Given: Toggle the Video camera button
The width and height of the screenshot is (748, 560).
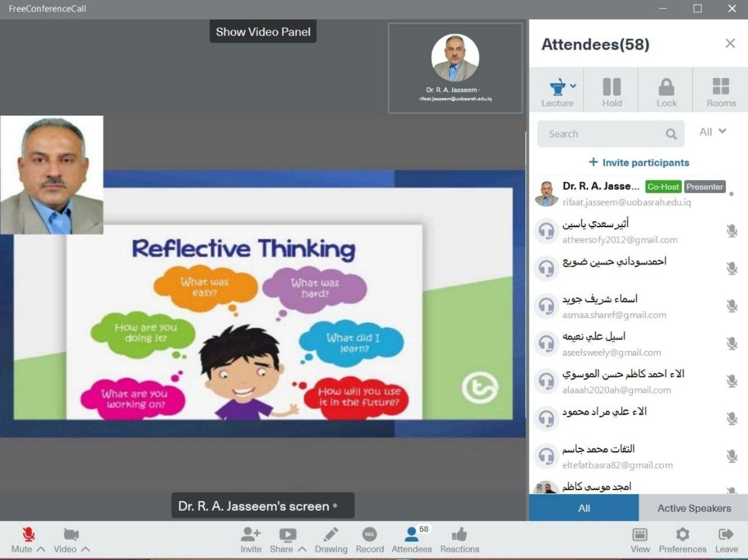Looking at the screenshot, I should tap(71, 534).
